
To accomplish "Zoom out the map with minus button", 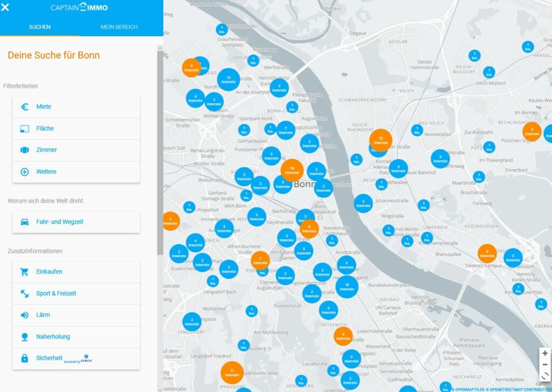I will coord(545,365).
